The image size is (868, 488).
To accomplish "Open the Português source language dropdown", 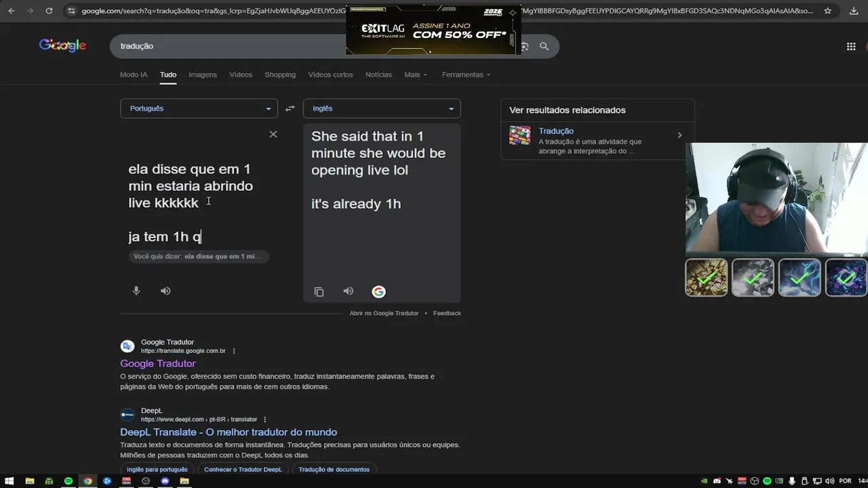I will coord(199,108).
